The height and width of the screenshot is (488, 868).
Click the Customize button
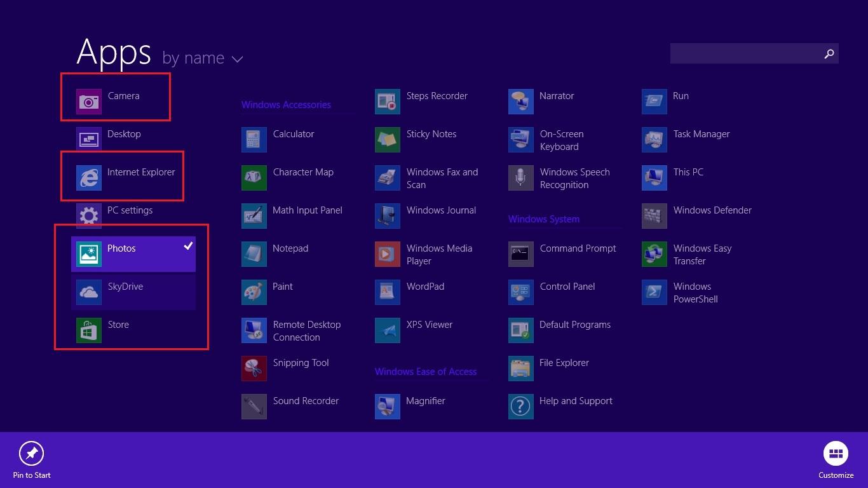(836, 460)
